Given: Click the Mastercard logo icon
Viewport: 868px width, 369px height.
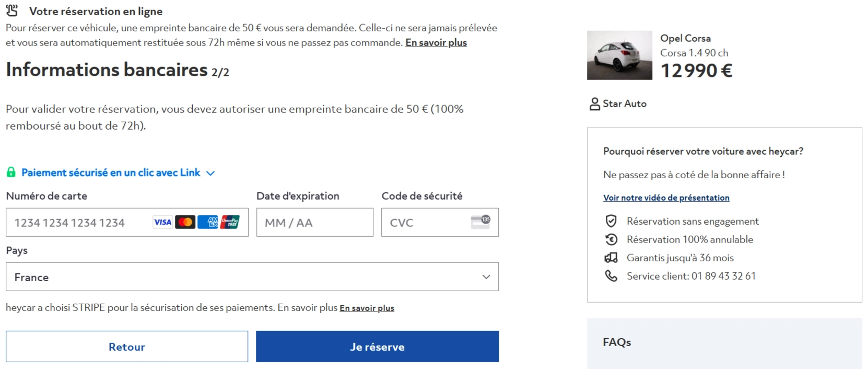Looking at the screenshot, I should pyautogui.click(x=185, y=222).
